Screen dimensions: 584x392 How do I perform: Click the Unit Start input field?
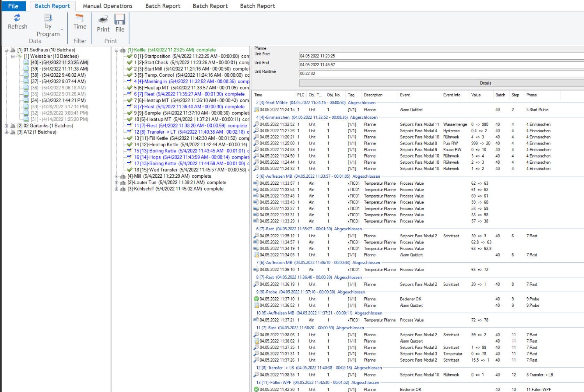point(441,56)
